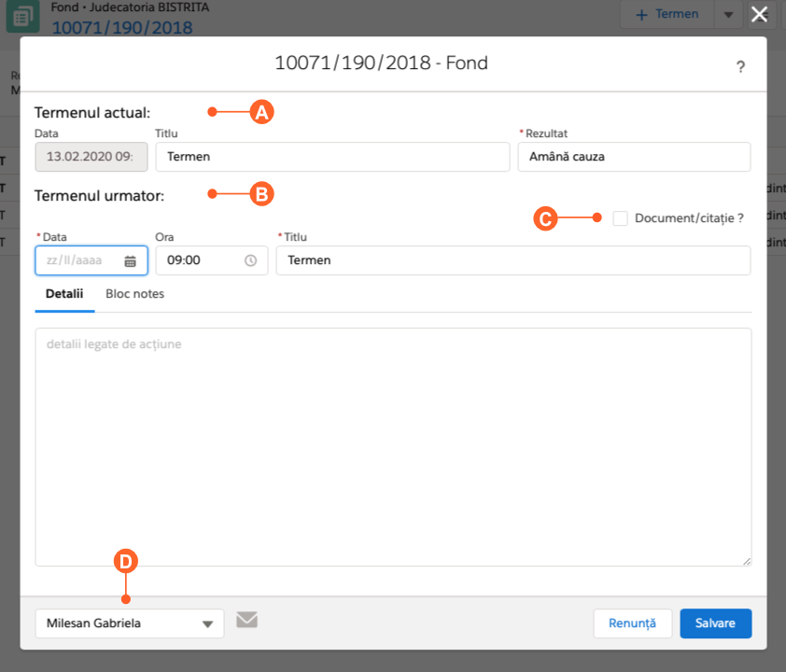This screenshot has height=672, width=786.
Task: Click the case number 10071/190/2018 link
Action: pos(121,27)
